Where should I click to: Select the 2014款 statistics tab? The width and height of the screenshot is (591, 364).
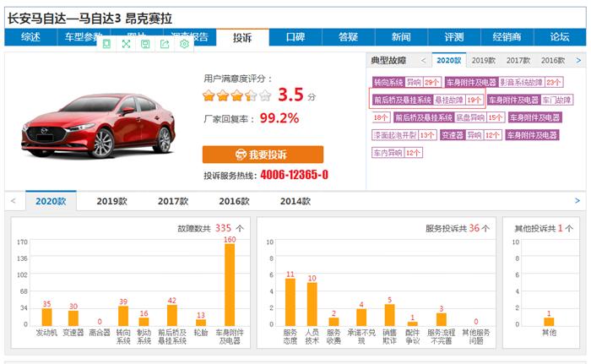pyautogui.click(x=295, y=201)
